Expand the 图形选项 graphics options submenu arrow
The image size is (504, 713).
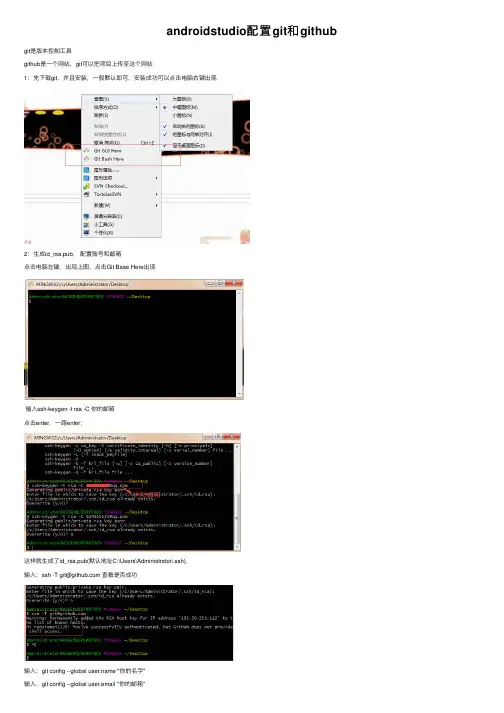pyautogui.click(x=156, y=178)
